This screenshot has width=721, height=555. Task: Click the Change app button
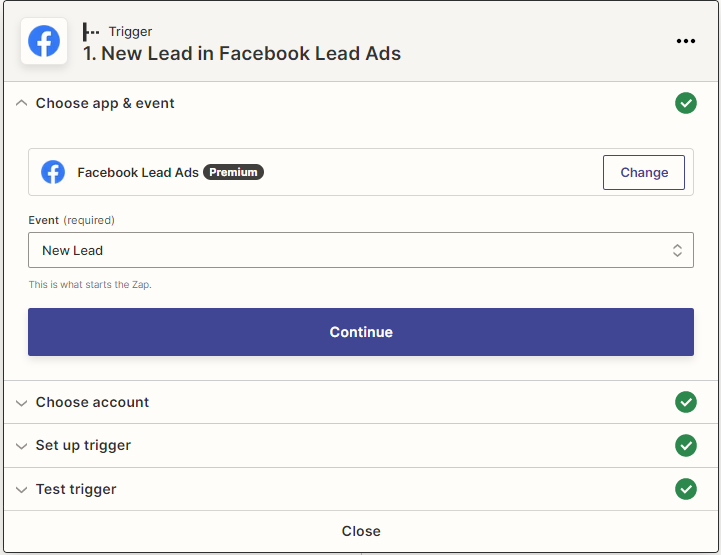tap(644, 172)
